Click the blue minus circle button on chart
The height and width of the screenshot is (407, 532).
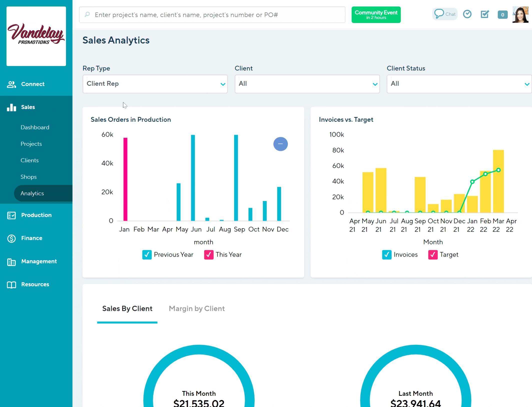(280, 144)
